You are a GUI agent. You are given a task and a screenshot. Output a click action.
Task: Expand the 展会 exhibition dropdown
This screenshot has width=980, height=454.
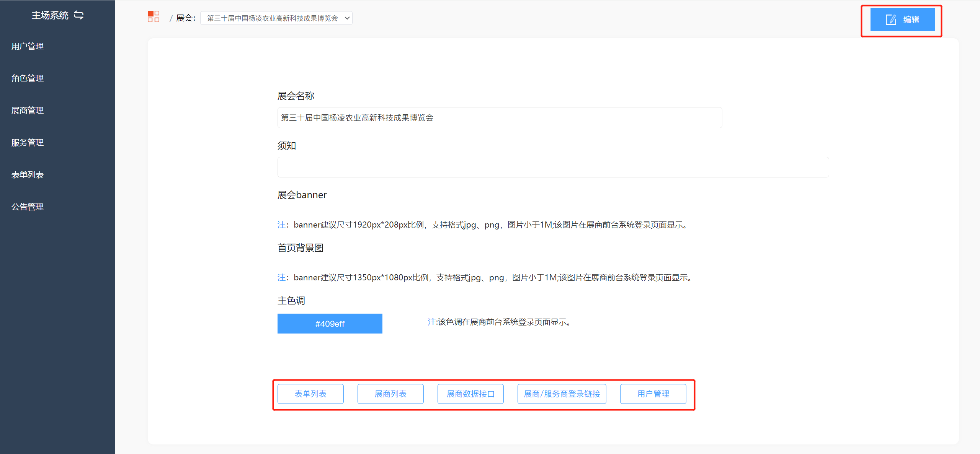276,18
